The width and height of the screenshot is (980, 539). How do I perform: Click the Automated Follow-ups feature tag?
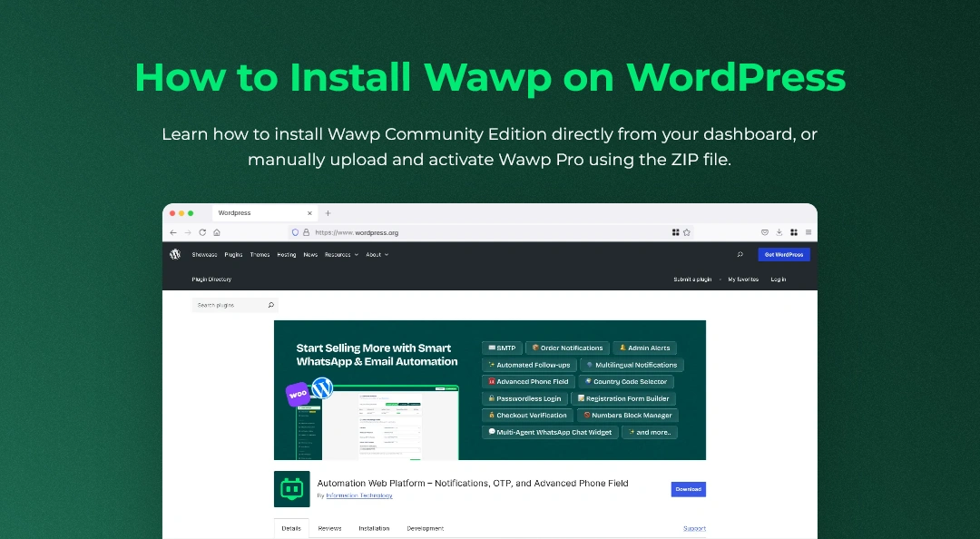pyautogui.click(x=529, y=365)
